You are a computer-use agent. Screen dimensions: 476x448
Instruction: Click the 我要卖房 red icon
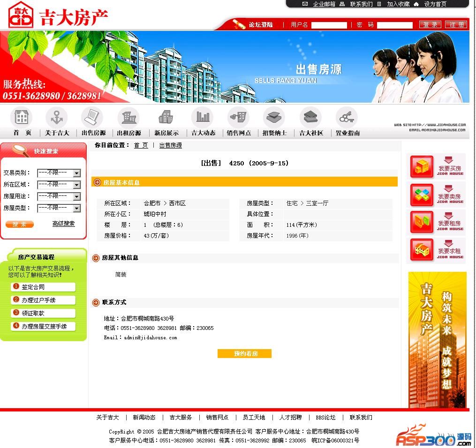pyautogui.click(x=422, y=195)
